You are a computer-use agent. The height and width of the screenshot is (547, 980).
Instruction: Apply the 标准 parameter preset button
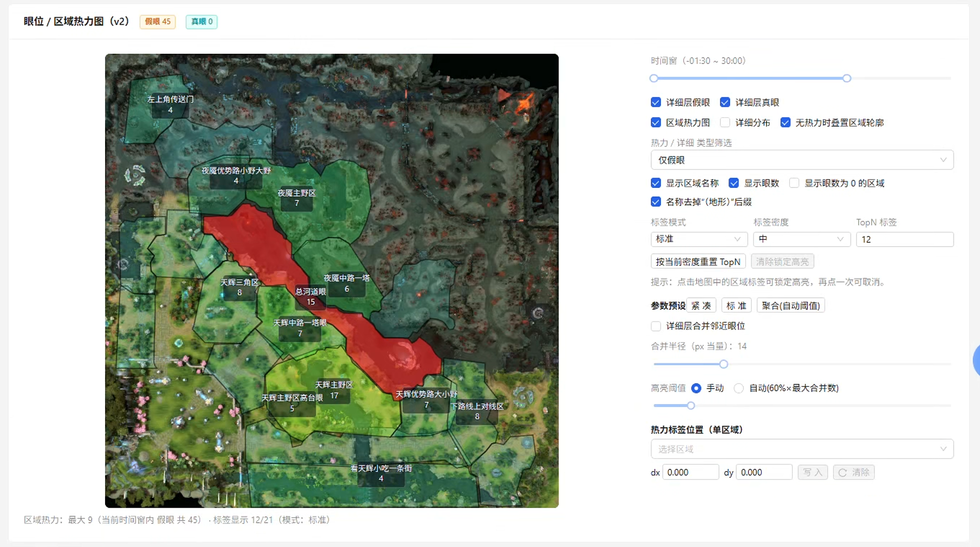click(736, 305)
